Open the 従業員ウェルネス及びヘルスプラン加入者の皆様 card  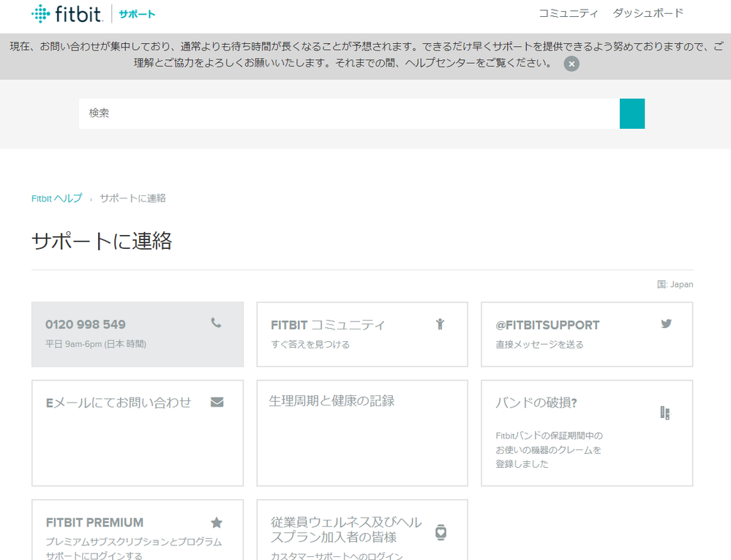tap(362, 530)
